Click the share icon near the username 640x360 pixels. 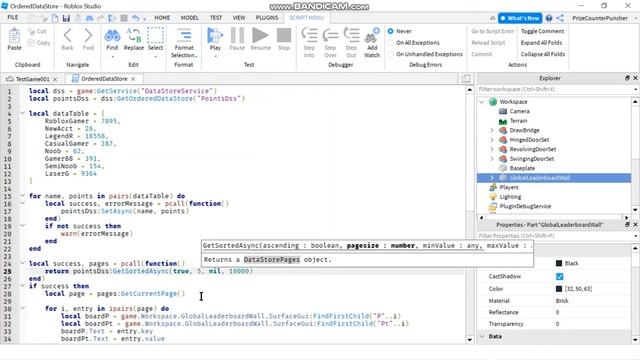[560, 18]
